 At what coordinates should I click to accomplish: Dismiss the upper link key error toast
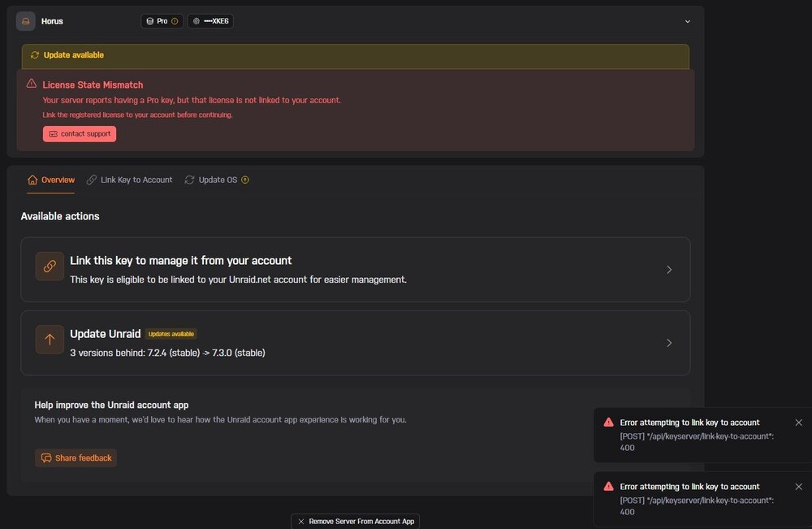[798, 423]
